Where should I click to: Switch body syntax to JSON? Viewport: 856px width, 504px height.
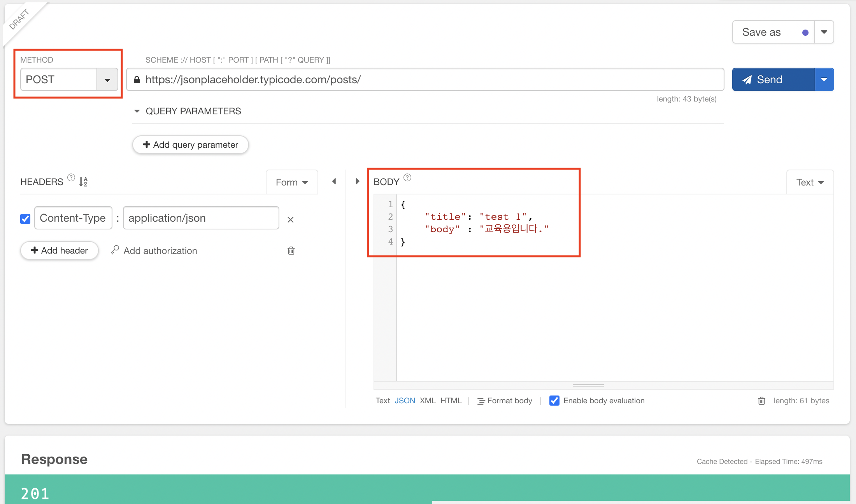pyautogui.click(x=405, y=401)
